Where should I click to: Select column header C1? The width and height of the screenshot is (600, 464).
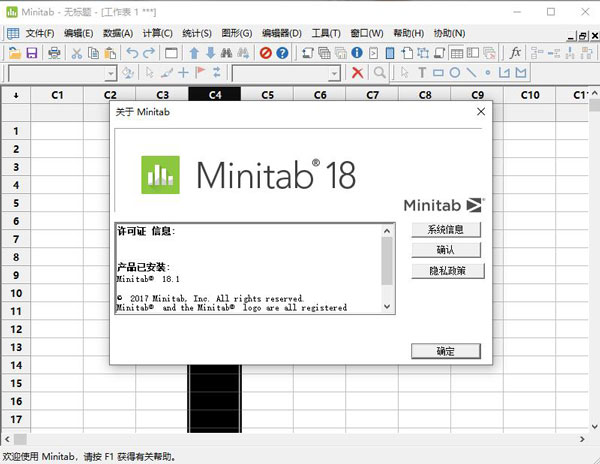[x=57, y=95]
